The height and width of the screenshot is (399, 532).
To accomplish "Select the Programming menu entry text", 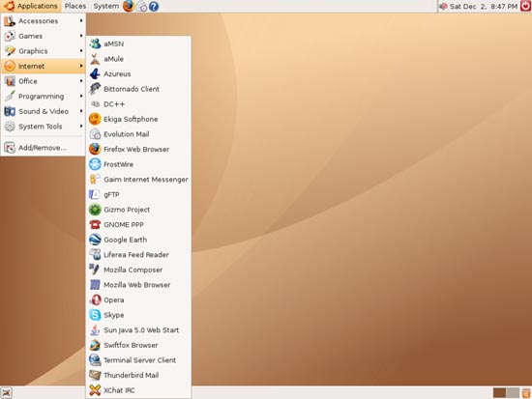I will tap(41, 97).
